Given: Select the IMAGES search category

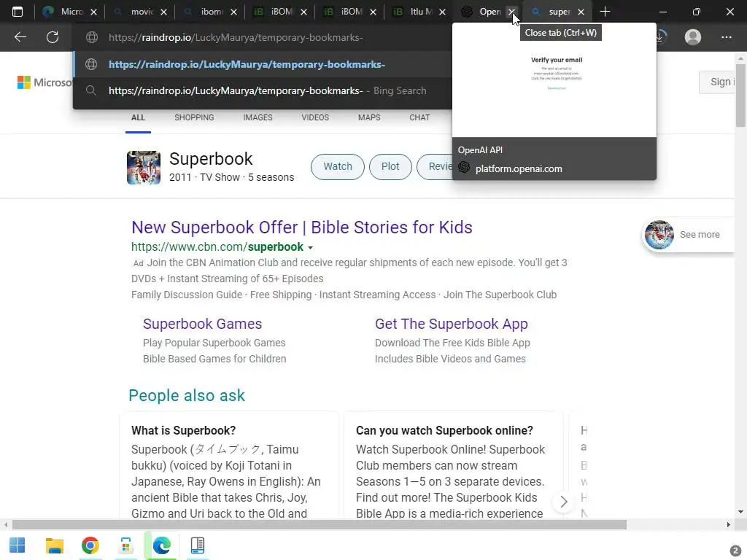Looking at the screenshot, I should (x=258, y=117).
